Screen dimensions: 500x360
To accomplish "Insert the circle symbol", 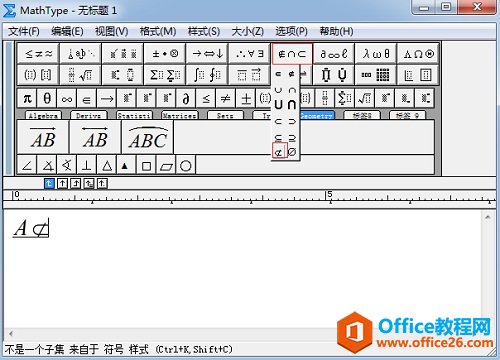I will point(185,165).
